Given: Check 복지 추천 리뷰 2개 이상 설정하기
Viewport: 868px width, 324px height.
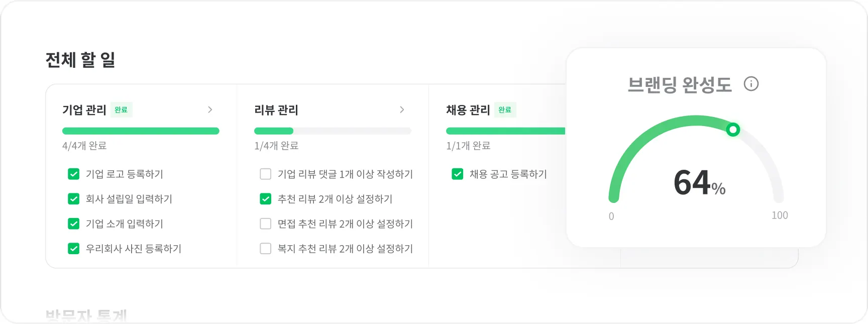Looking at the screenshot, I should point(266,249).
